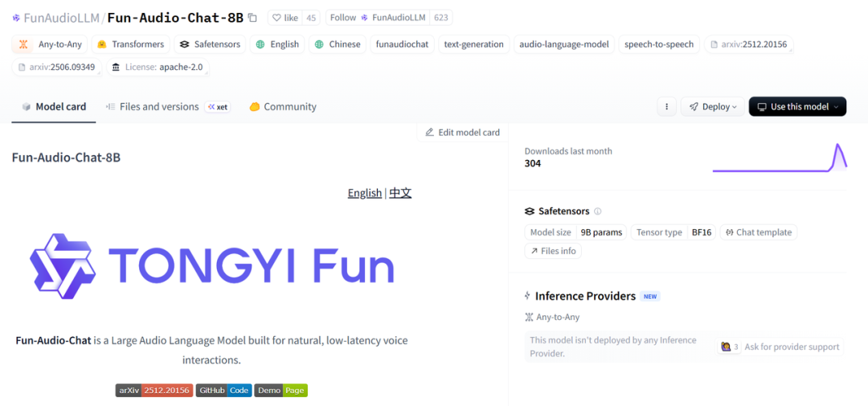
Task: Click the Fun-Audio-Chat-8B readme heading
Action: pos(66,158)
